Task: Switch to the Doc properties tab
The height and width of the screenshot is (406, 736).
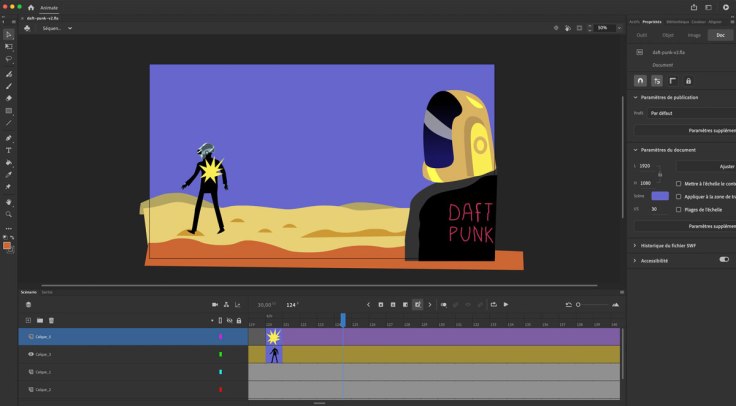Action: pos(720,35)
